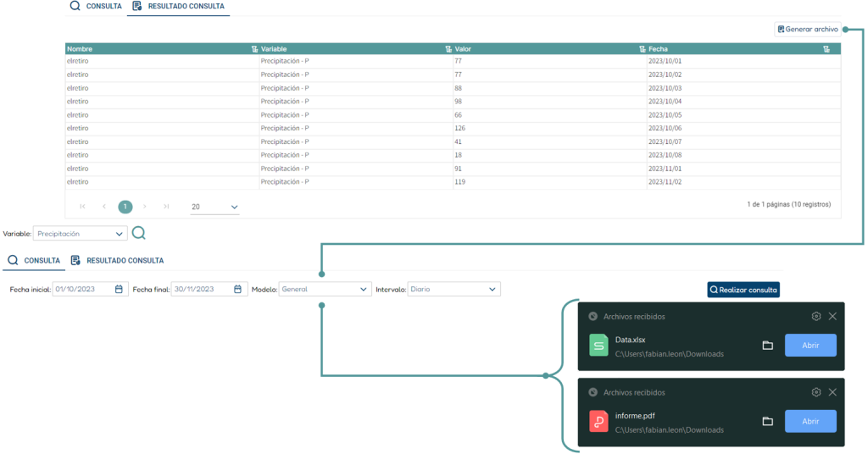Open calendar picker for Fecha final
The image size is (868, 454).
coord(238,289)
